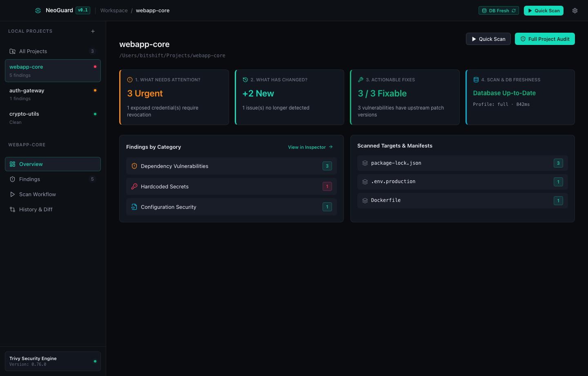Click the Scan Workflow play icon
588x376 pixels.
[13, 194]
